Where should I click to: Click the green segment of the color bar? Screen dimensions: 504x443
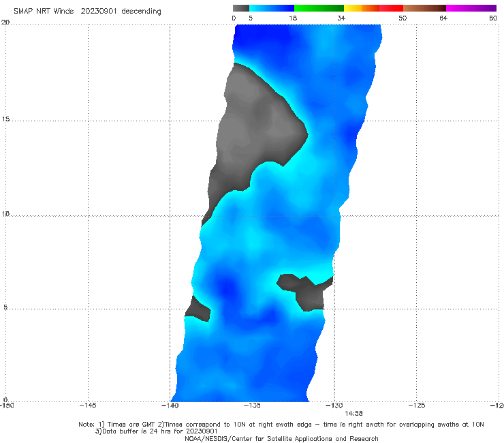click(319, 8)
